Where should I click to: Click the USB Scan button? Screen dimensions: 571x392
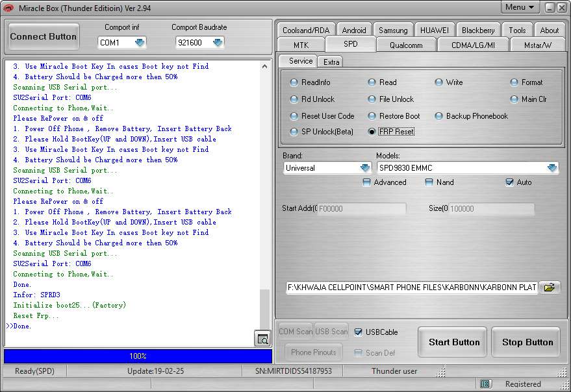pos(331,332)
